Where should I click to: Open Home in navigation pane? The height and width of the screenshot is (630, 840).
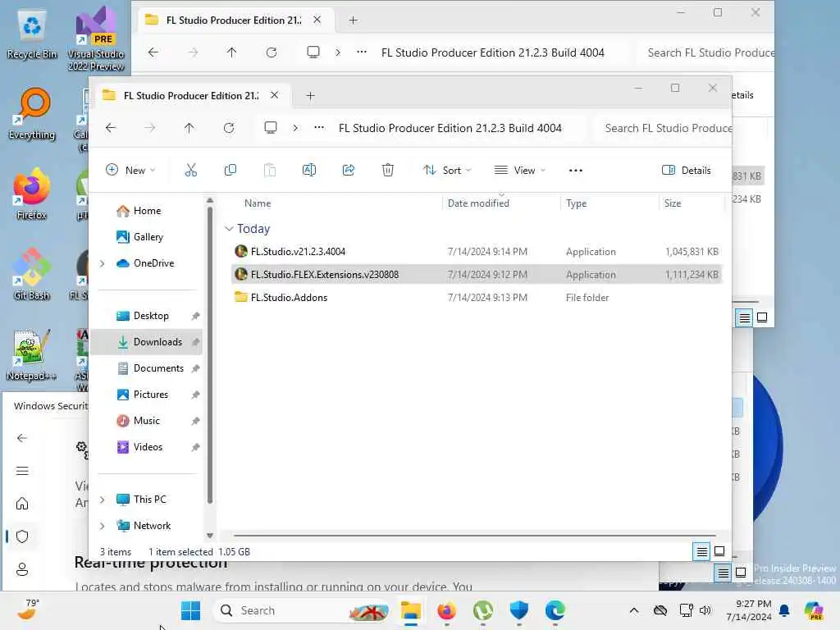[x=148, y=211]
